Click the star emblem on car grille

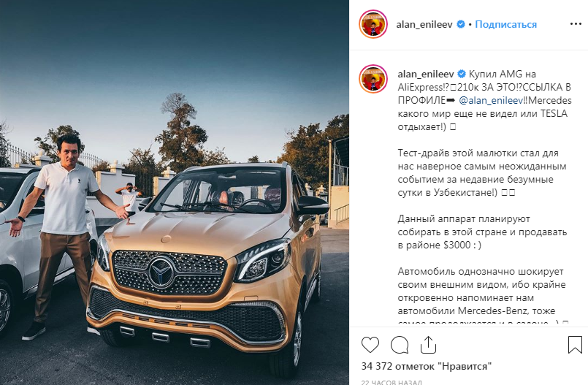coord(161,273)
